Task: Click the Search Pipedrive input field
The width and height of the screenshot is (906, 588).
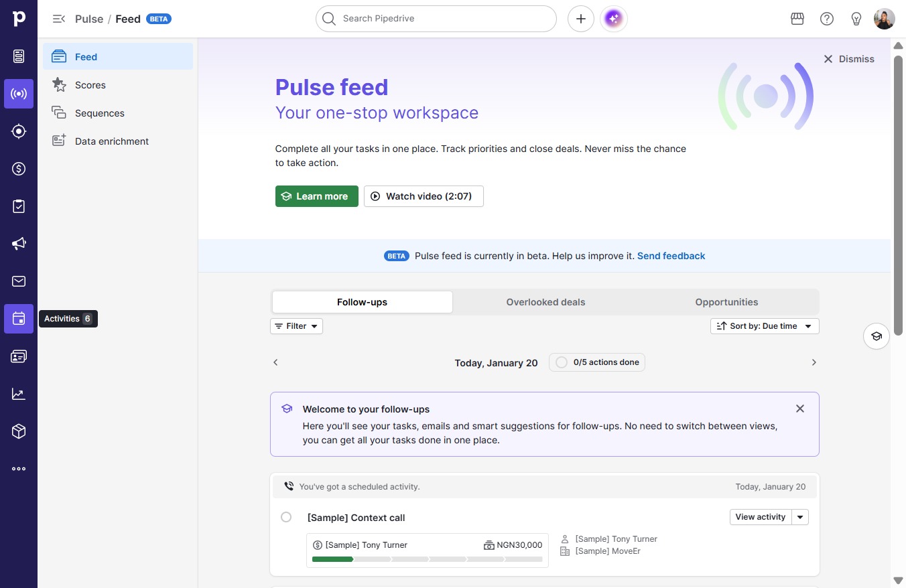Action: click(x=436, y=19)
